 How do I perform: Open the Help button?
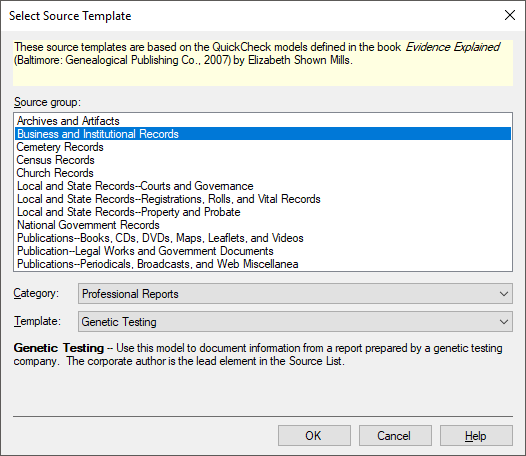[476, 436]
